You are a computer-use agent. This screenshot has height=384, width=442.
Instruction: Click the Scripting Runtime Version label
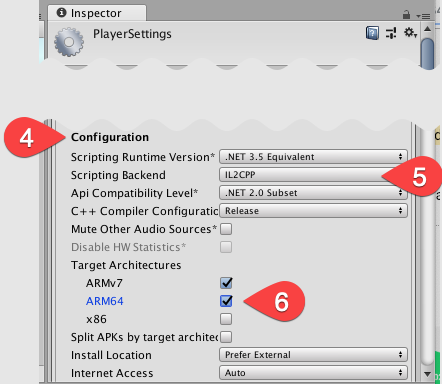click(143, 157)
